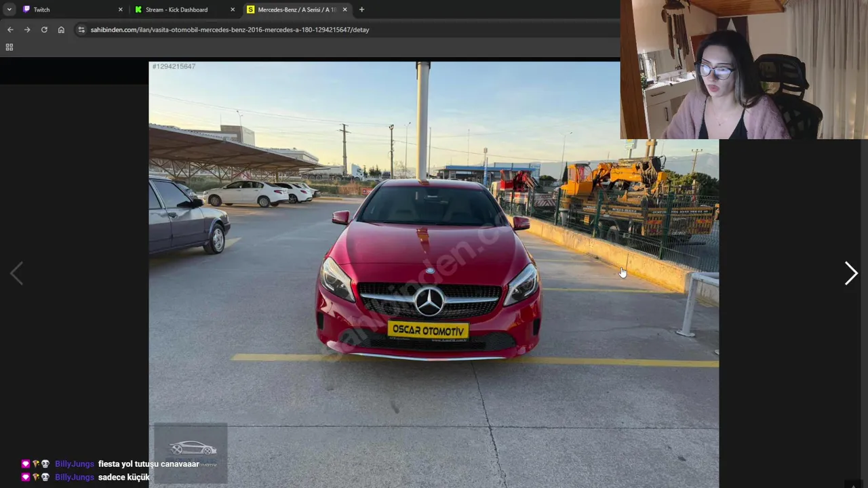Close the Mercedes-Benz tab
The image size is (868, 488).
tap(344, 9)
